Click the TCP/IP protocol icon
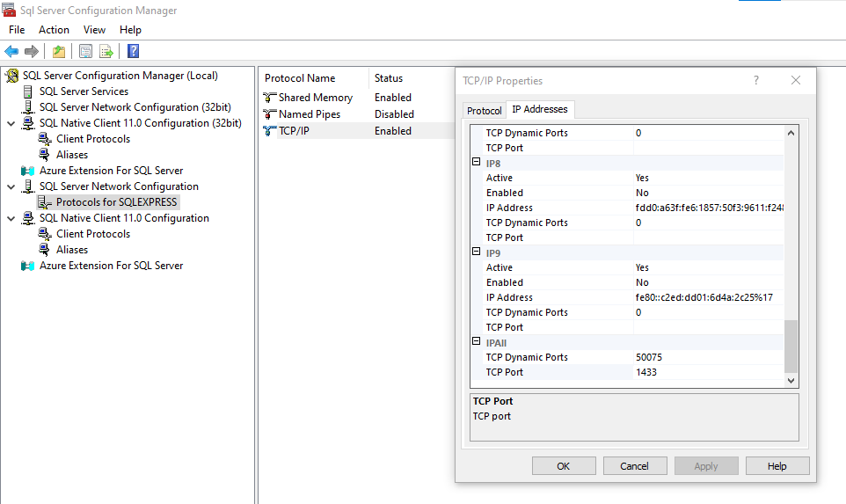This screenshot has height=504, width=846. tap(270, 131)
